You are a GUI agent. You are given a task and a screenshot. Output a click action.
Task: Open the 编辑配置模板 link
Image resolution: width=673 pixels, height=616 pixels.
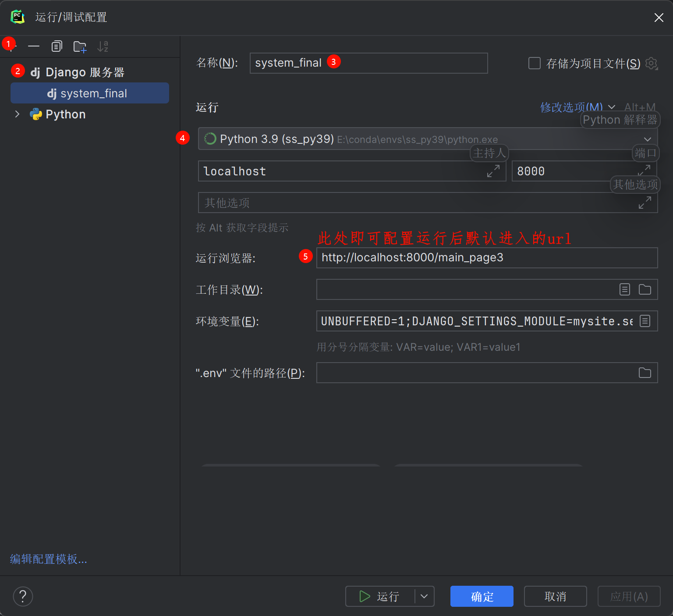click(48, 559)
